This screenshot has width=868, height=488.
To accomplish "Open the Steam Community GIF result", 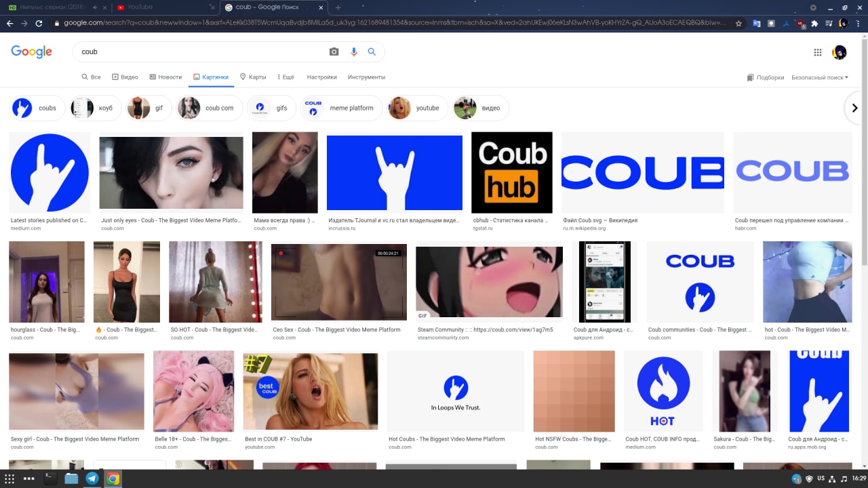I will pos(490,282).
